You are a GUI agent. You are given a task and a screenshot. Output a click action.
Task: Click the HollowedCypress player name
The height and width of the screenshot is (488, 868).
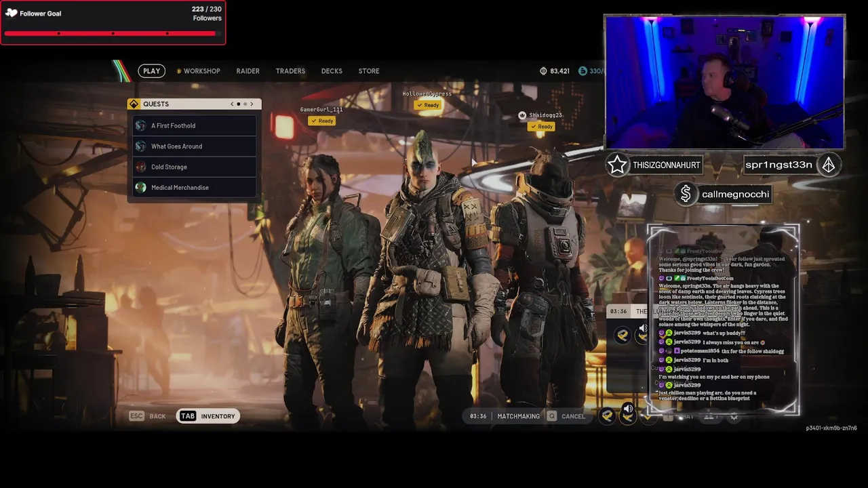click(x=427, y=94)
